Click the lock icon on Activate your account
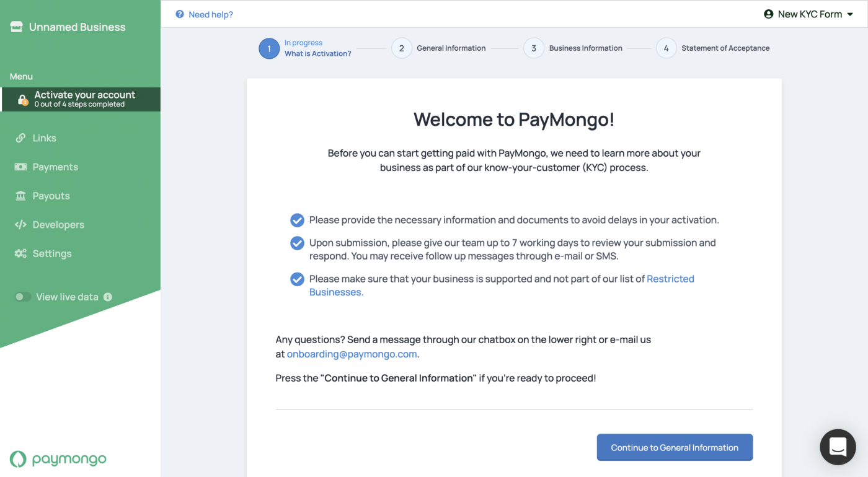 (x=22, y=99)
